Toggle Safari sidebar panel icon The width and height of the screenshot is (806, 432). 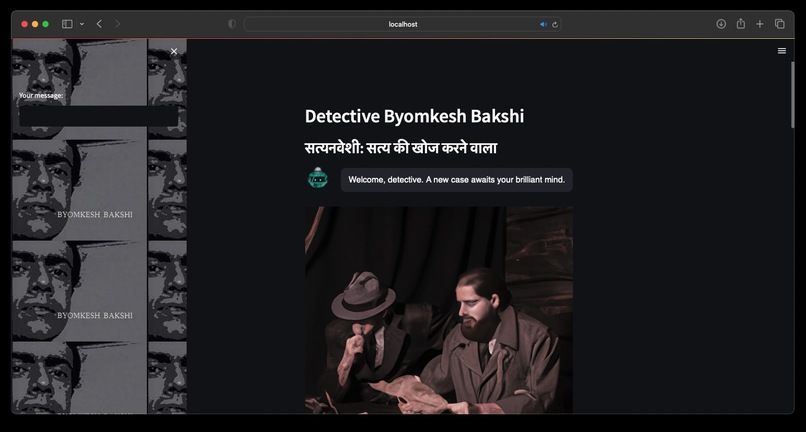point(67,24)
